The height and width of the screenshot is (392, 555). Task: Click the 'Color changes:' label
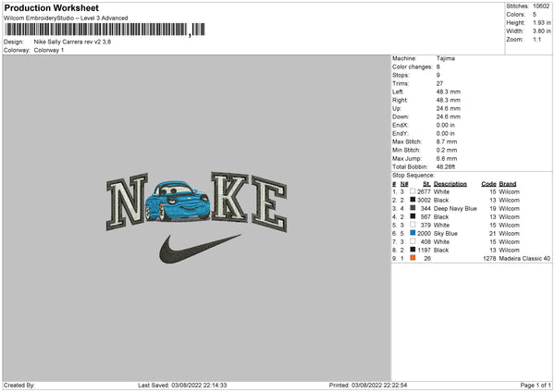413,67
